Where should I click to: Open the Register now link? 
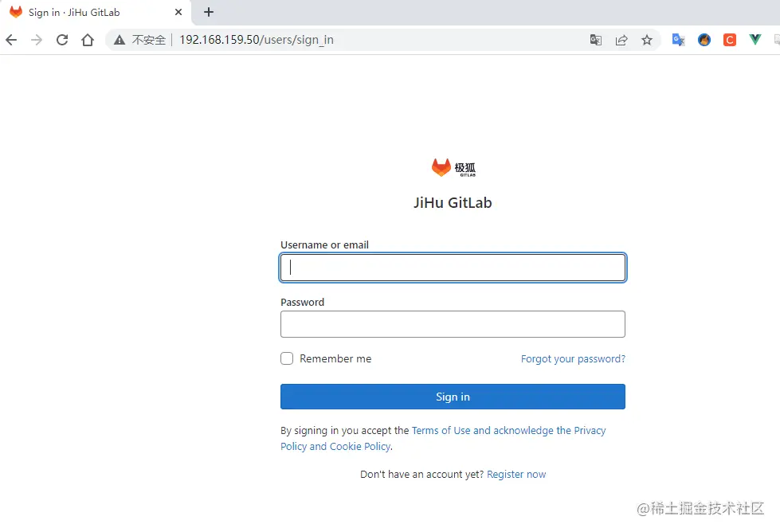[516, 475]
